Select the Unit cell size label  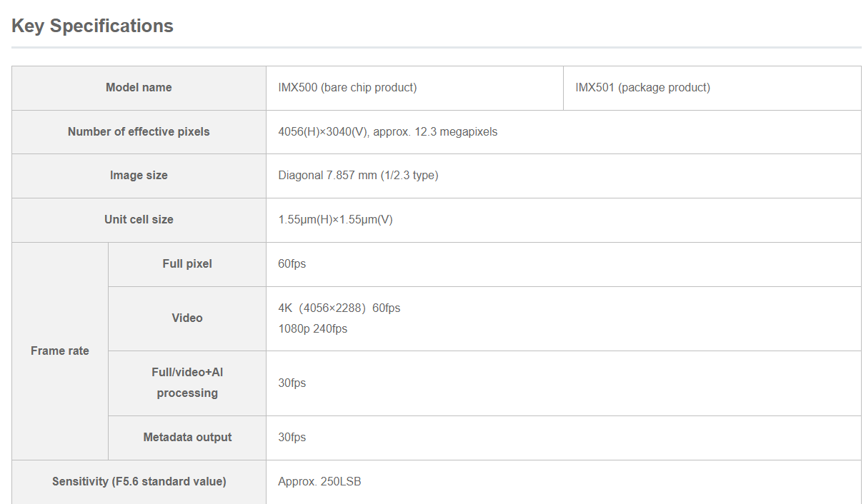coord(139,220)
